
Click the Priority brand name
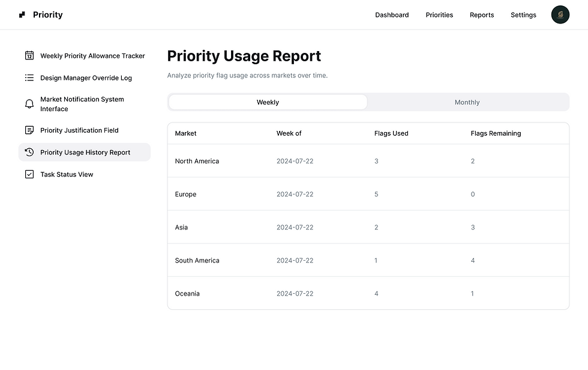point(48,15)
